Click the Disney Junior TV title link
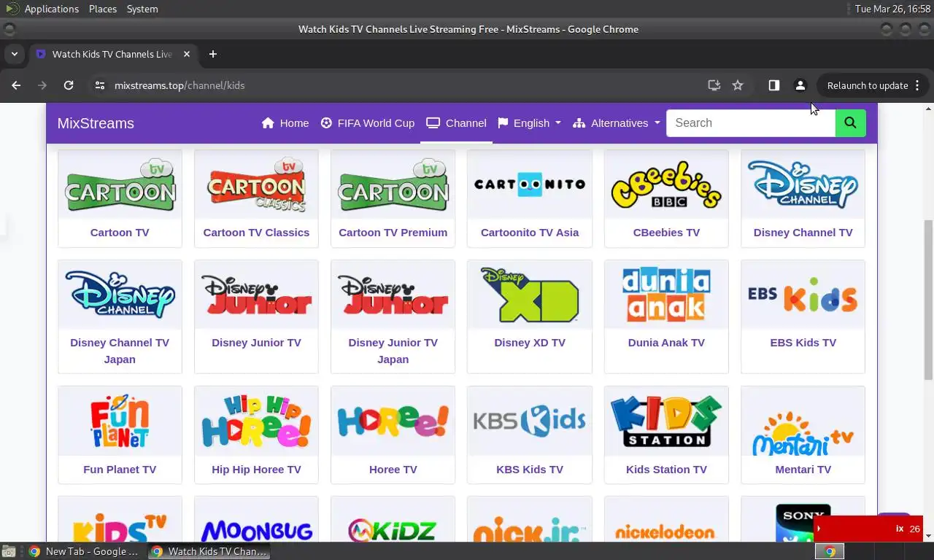The image size is (934, 560). pyautogui.click(x=256, y=343)
